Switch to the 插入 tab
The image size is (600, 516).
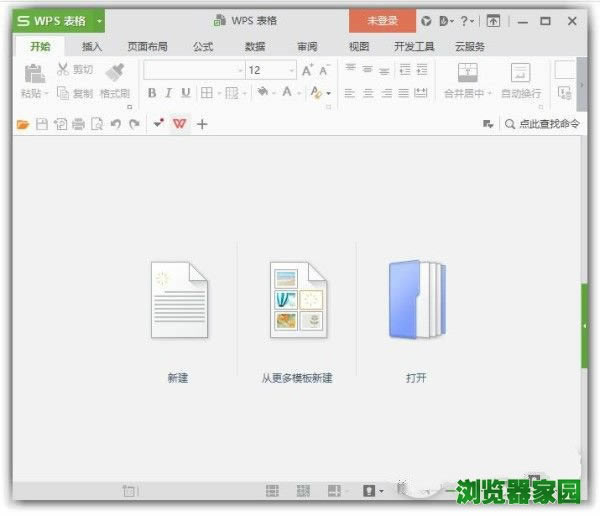pos(92,47)
